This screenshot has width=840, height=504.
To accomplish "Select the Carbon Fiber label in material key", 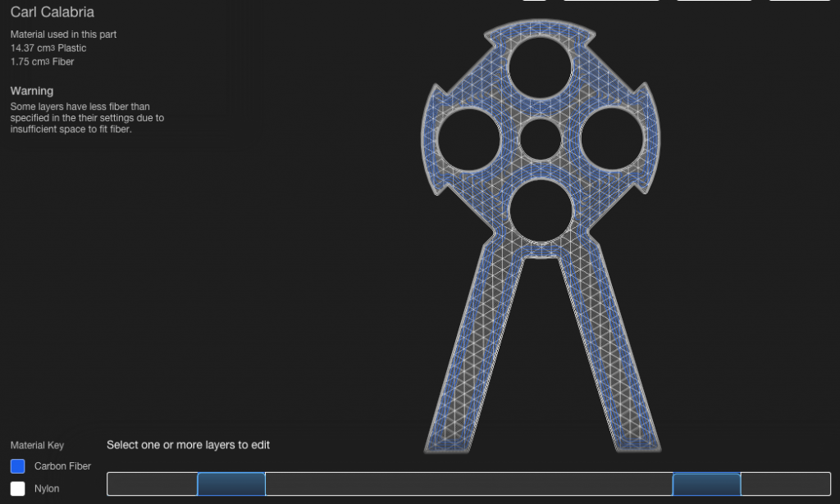I will pyautogui.click(x=62, y=466).
